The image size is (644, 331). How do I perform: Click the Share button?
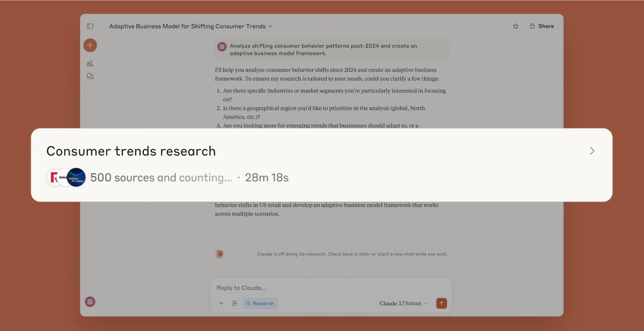click(x=546, y=26)
